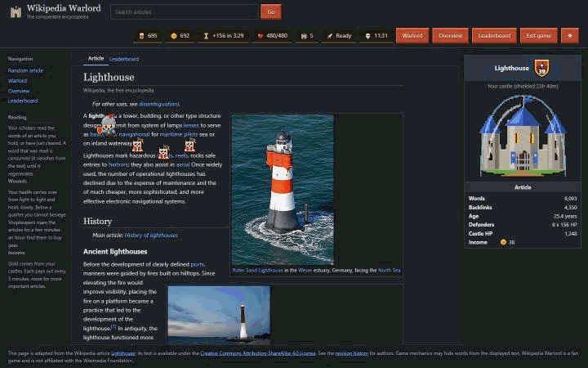Click the enemy soldier after 'mark hazardous'

(163, 152)
